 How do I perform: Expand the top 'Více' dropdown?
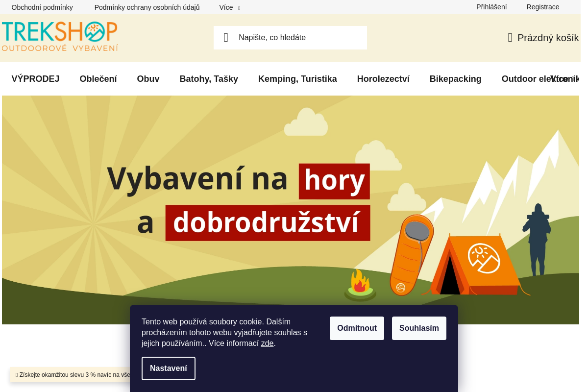229,7
